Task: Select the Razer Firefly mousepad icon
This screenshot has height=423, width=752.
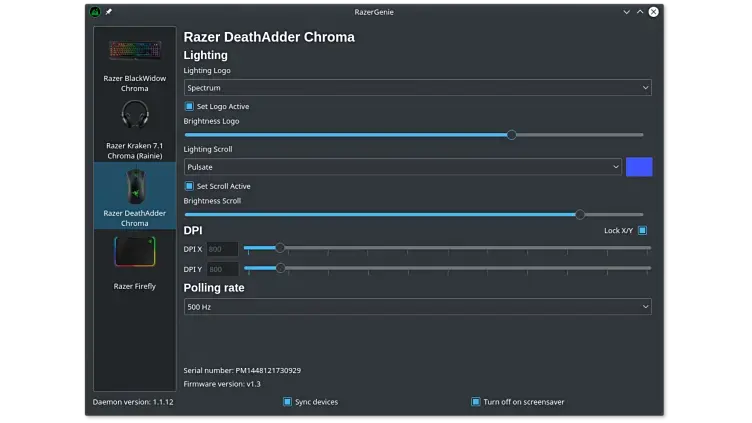Action: click(x=135, y=251)
